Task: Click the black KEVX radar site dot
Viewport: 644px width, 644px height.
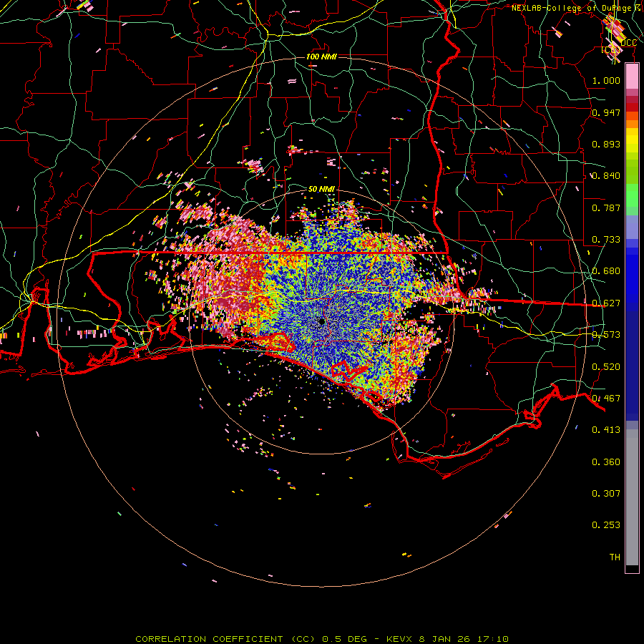Action: click(321, 321)
